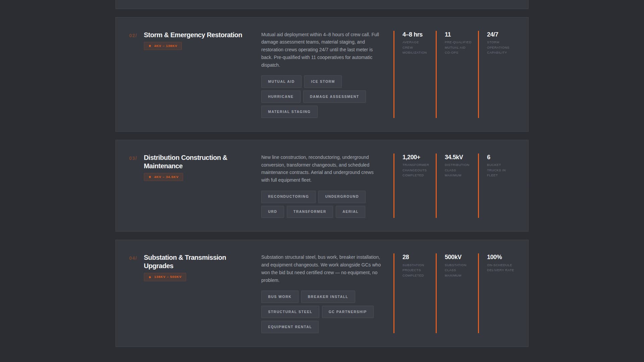The image size is (644, 362).
Task: Click the 4–8 hrs stat value
Action: [412, 35]
